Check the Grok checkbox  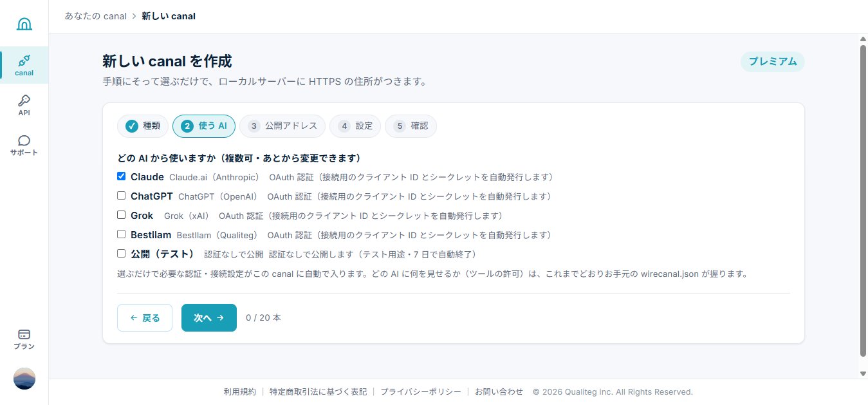pos(121,215)
